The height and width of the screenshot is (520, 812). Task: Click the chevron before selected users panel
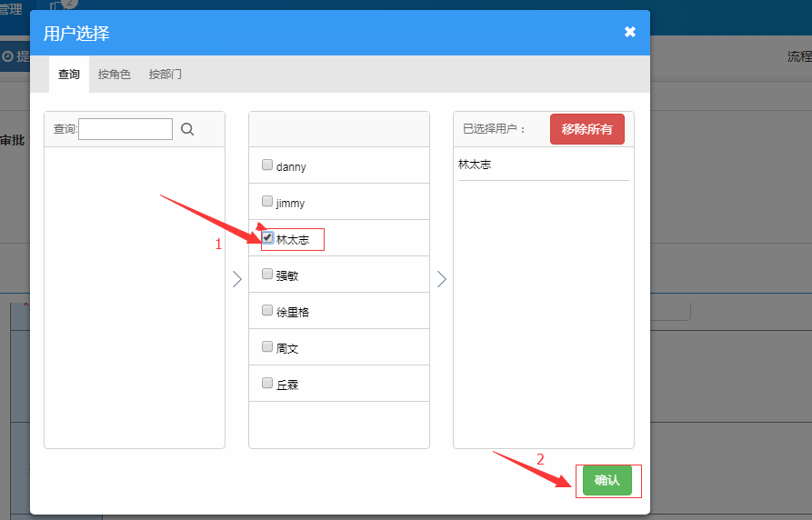coord(442,279)
